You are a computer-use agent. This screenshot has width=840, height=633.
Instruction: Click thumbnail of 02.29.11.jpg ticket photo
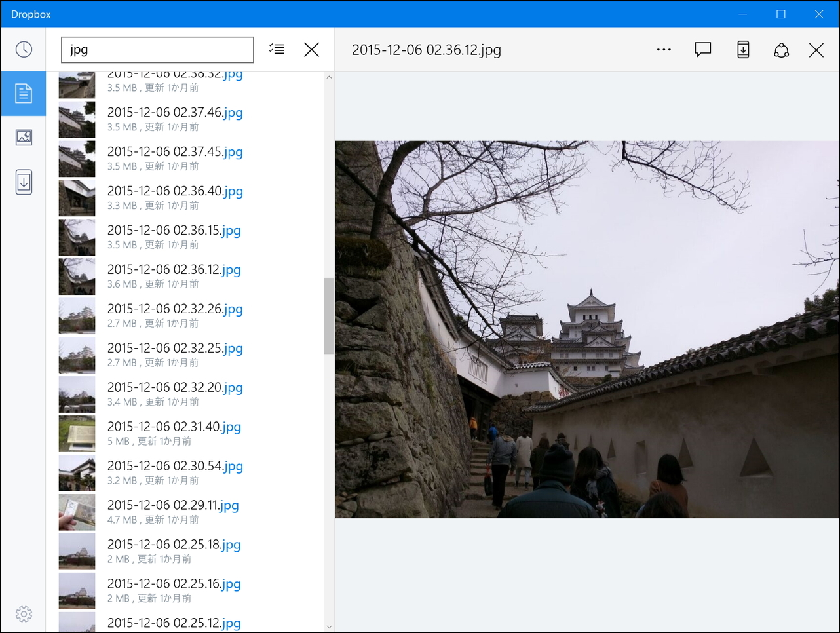click(77, 512)
